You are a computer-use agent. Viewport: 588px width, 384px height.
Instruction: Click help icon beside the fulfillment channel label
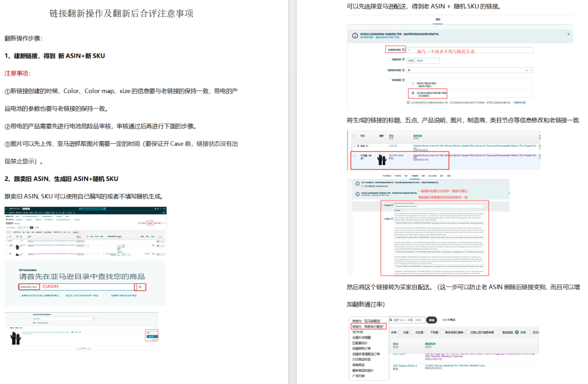[x=403, y=78]
